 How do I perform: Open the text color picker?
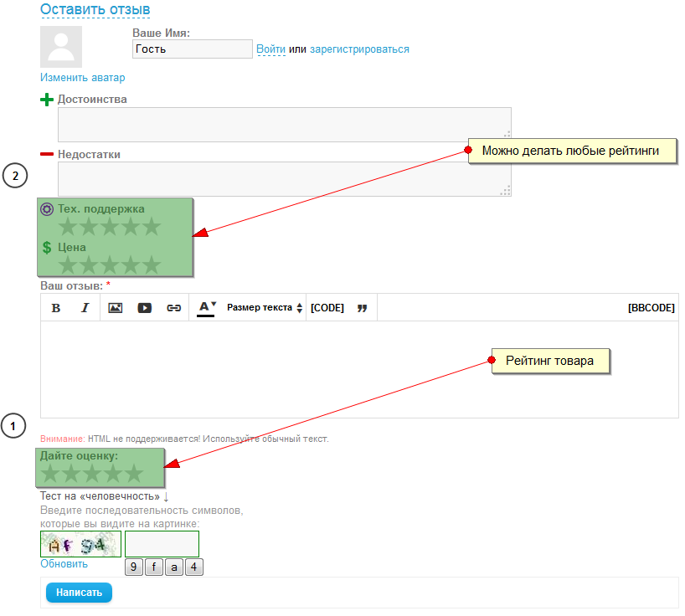click(x=206, y=308)
